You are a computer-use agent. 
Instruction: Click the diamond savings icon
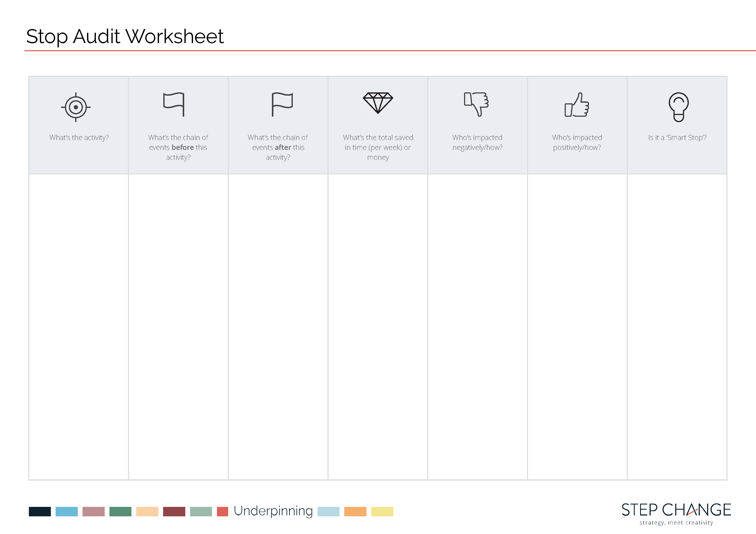(x=378, y=103)
